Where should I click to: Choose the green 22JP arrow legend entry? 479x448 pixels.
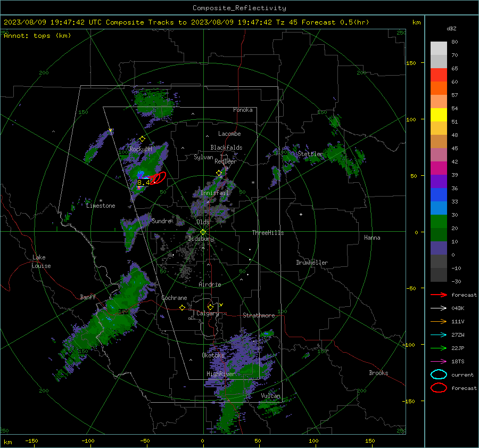(439, 348)
